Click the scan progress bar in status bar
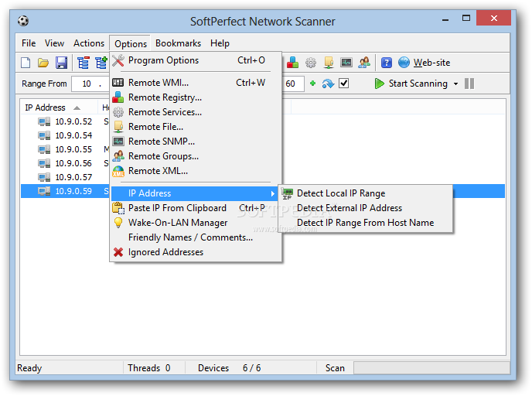 (x=431, y=368)
